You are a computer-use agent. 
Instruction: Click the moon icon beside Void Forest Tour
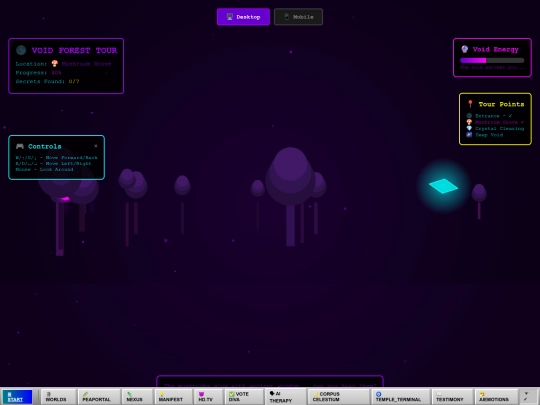click(x=21, y=50)
